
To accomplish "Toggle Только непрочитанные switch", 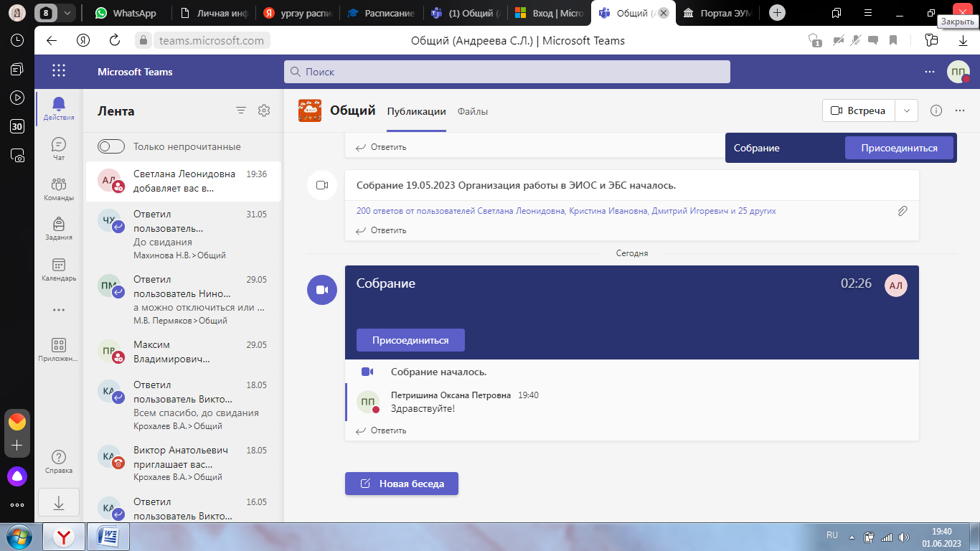I will (x=111, y=146).
